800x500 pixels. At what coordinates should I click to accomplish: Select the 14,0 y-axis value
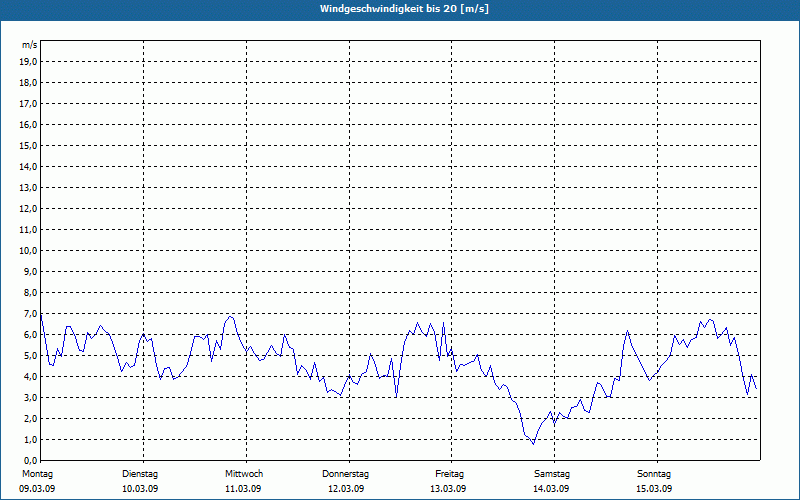(x=28, y=167)
